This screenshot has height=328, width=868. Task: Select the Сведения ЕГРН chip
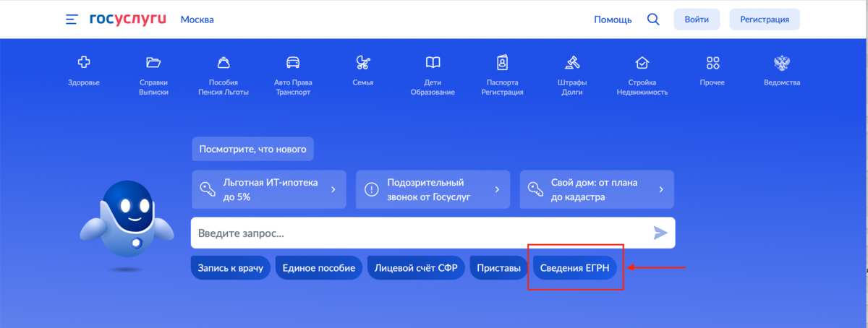(x=575, y=268)
